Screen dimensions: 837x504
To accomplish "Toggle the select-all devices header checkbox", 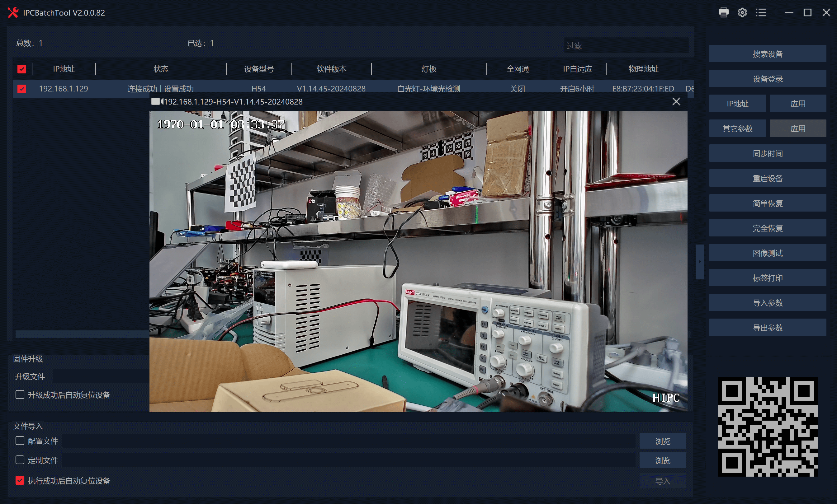I will pyautogui.click(x=22, y=69).
